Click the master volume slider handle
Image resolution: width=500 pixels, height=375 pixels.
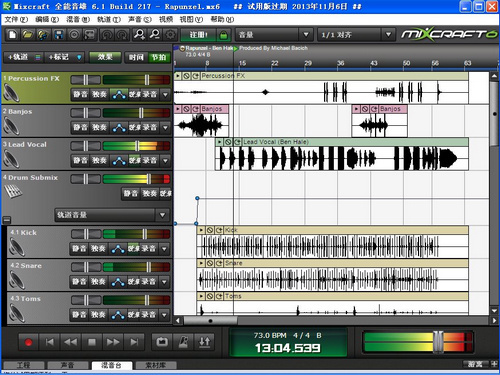(x=438, y=342)
